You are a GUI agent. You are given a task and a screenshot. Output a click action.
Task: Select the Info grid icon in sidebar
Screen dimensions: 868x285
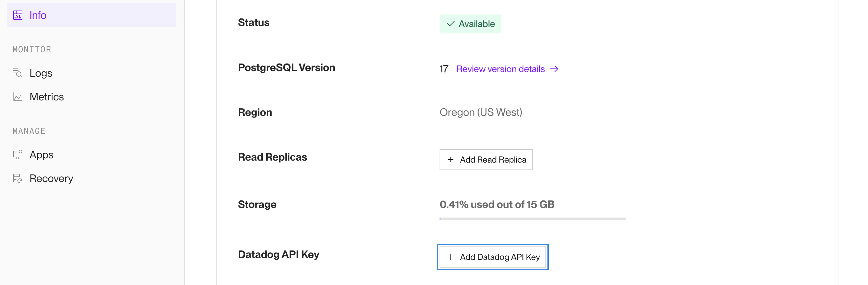18,15
